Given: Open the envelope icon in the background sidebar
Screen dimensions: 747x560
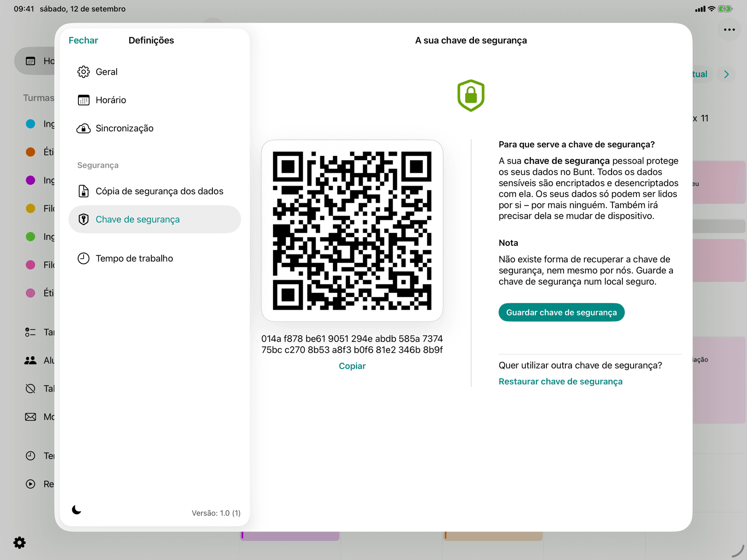Looking at the screenshot, I should 30,417.
